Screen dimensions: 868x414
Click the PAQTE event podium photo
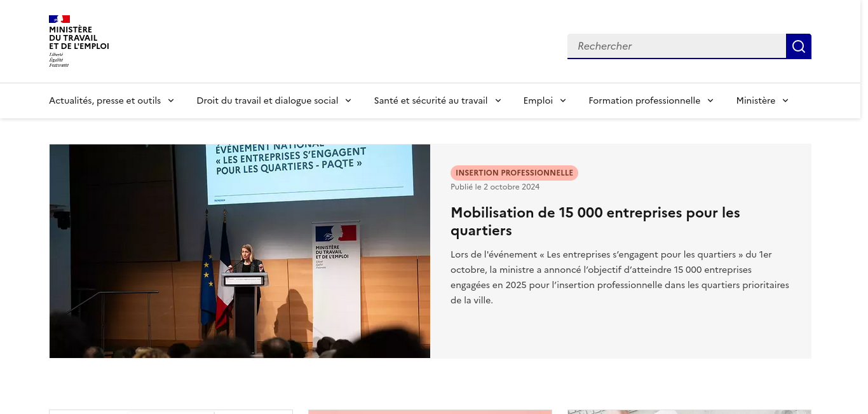pos(240,251)
